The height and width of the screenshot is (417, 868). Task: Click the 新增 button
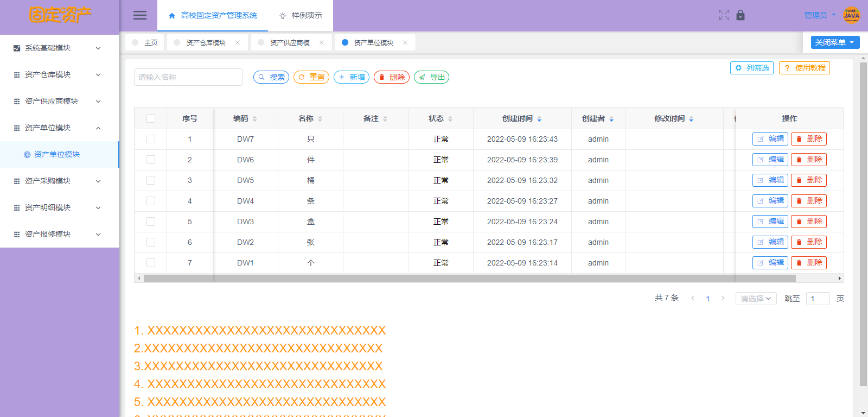352,77
